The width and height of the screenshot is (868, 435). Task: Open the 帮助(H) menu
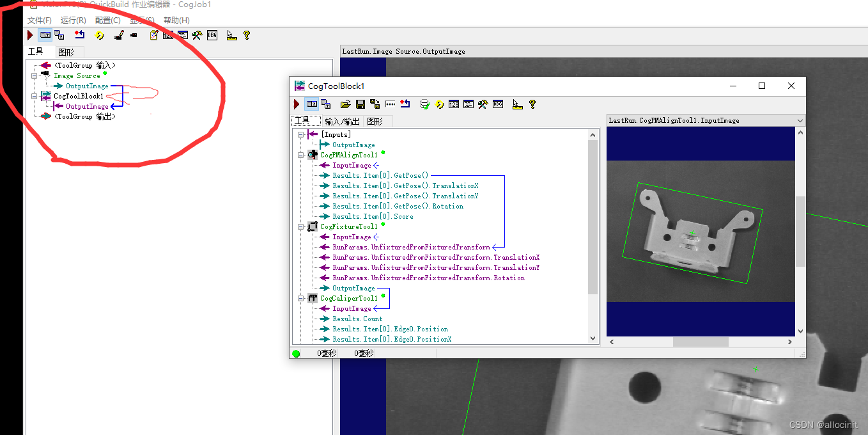tap(176, 20)
